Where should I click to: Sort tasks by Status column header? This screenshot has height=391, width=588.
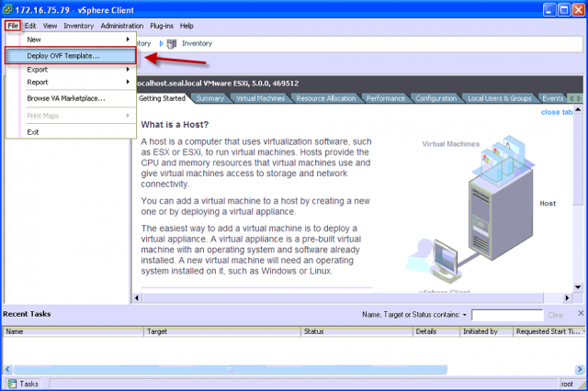356,331
